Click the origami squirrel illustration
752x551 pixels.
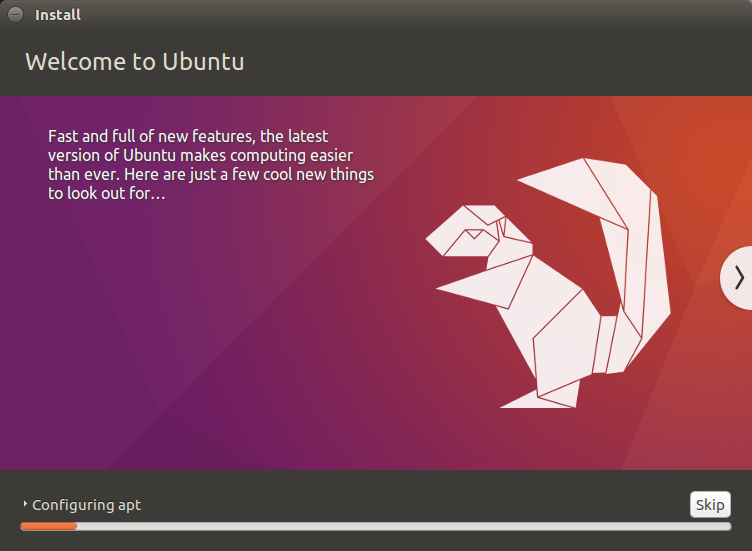[548, 283]
